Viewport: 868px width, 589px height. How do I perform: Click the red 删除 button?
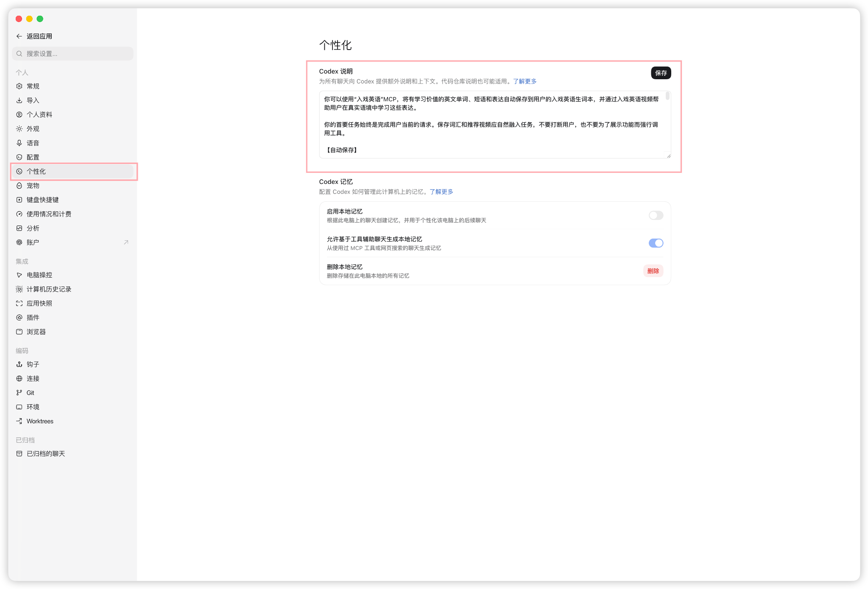[653, 271]
